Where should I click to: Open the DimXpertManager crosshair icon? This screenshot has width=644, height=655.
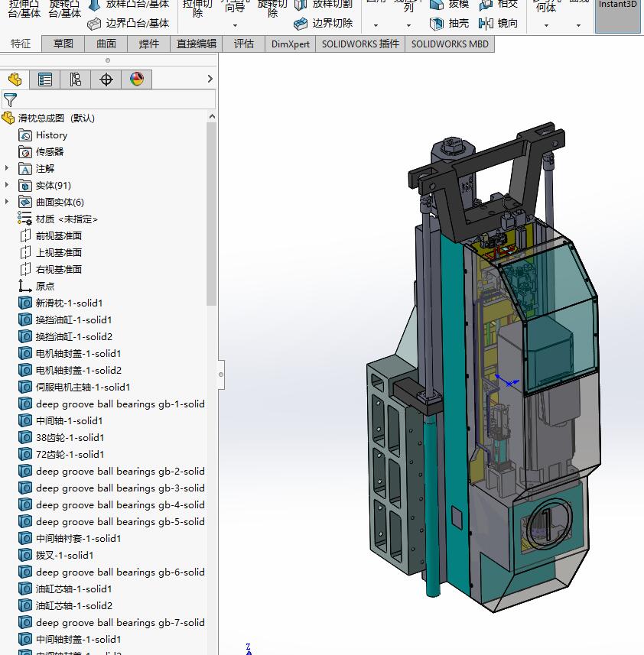click(106, 79)
